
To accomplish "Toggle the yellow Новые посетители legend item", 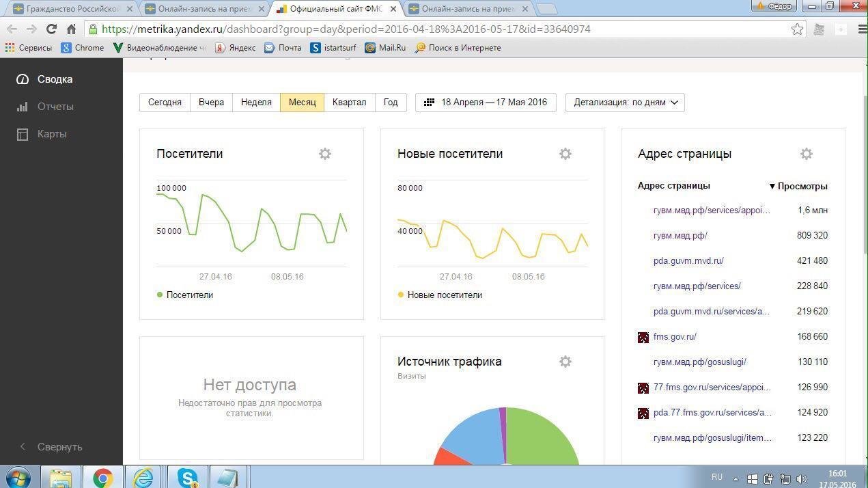I will 440,295.
